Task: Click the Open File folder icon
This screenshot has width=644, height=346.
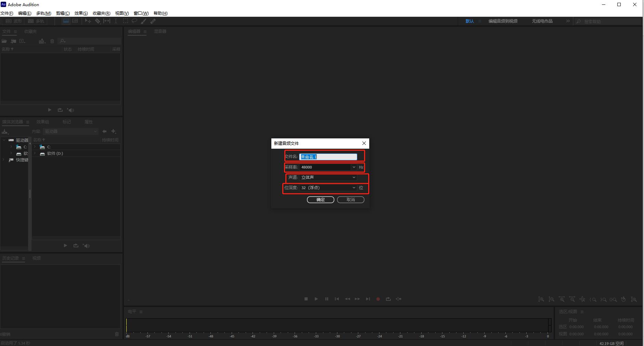Action: coord(4,41)
